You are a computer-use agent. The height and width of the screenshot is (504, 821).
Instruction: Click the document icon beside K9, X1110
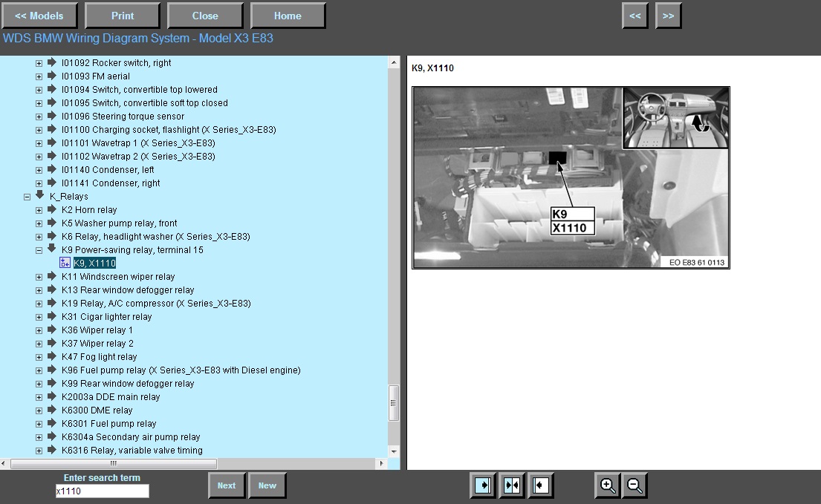65,263
